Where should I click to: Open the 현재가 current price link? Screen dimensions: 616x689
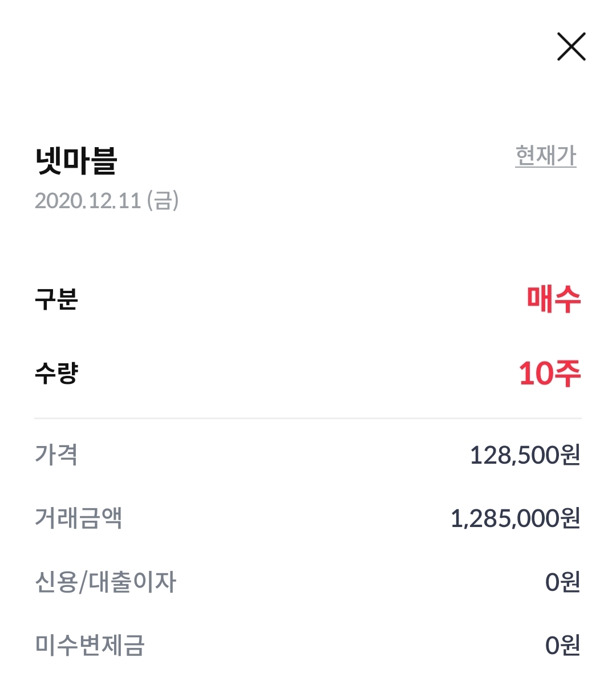pyautogui.click(x=545, y=156)
